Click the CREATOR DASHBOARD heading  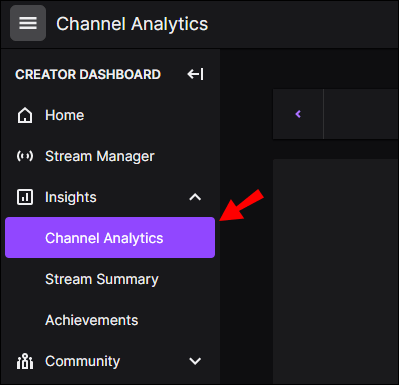point(88,74)
